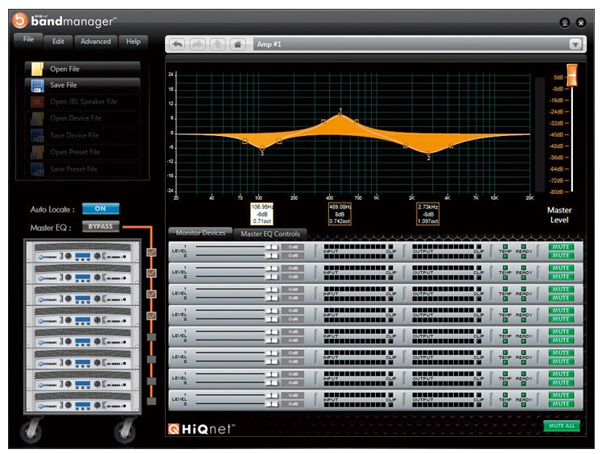600x454 pixels.
Task: Click the HiQnet logo
Action: tap(201, 429)
